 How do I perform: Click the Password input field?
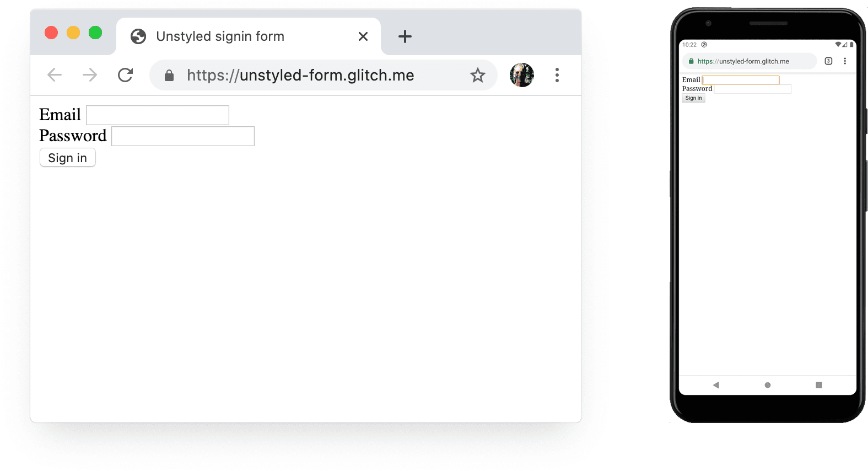[x=182, y=136]
